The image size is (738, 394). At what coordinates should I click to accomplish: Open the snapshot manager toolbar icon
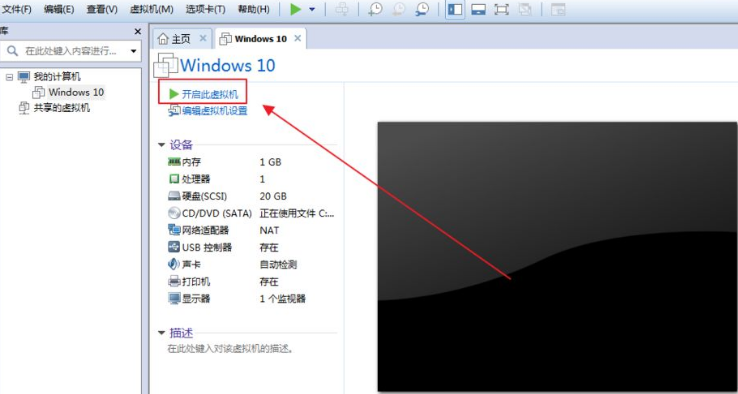coord(423,9)
